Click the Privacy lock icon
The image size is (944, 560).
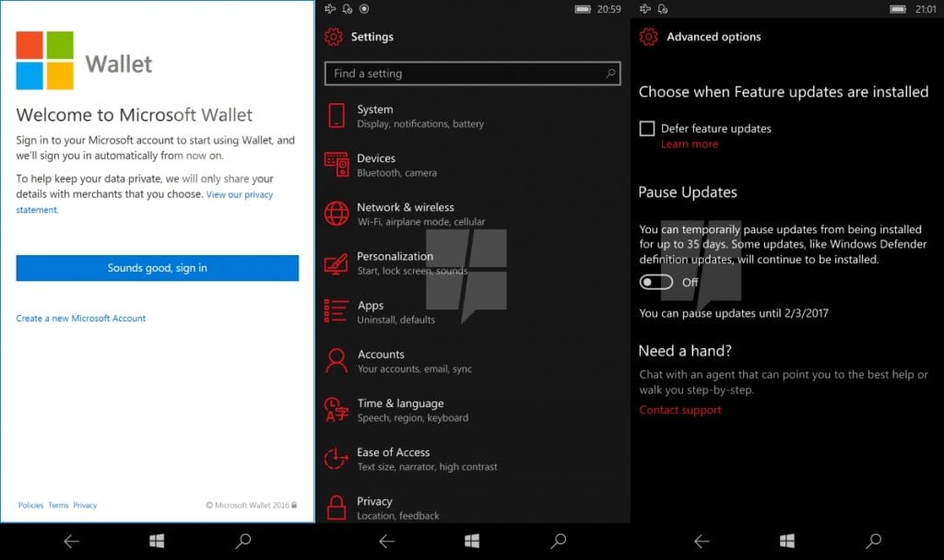click(336, 507)
